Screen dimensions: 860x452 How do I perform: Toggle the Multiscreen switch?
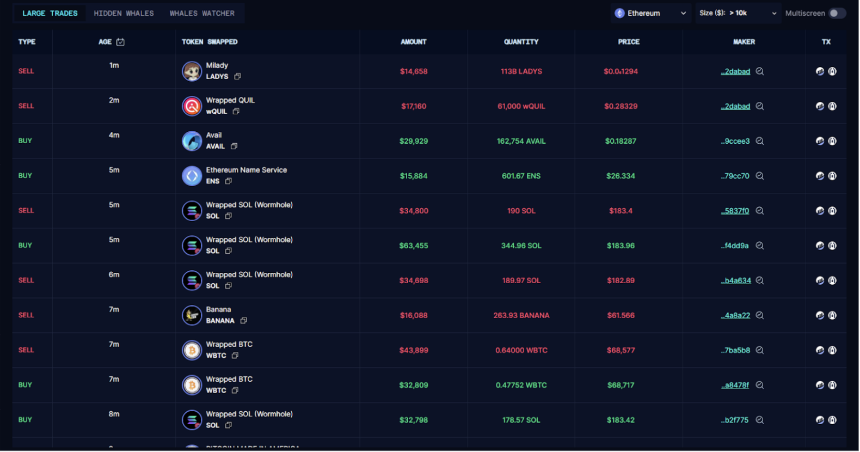(x=837, y=13)
